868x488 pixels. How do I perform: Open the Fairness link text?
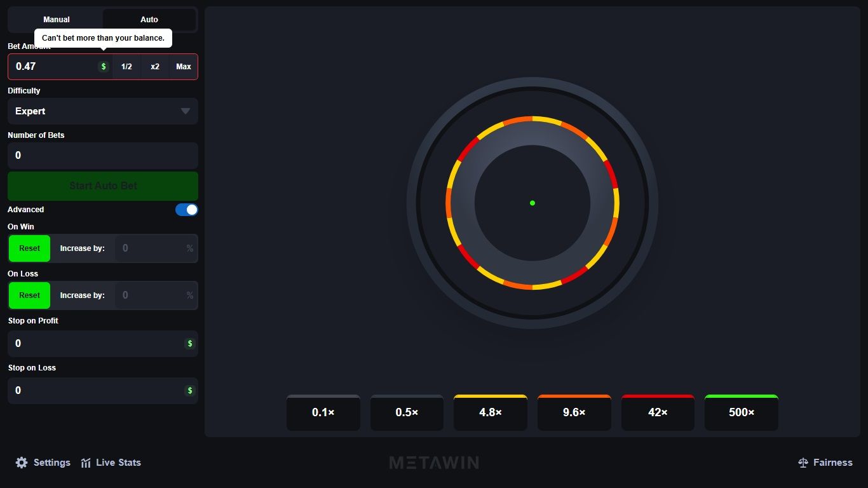(x=833, y=463)
